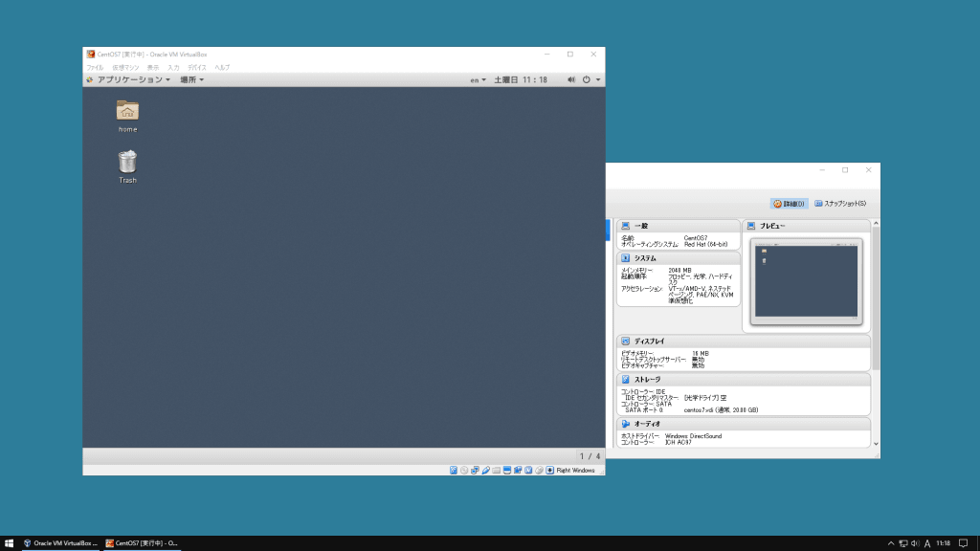This screenshot has height=551, width=980.
Task: Click the システム section header
Action: 645,258
